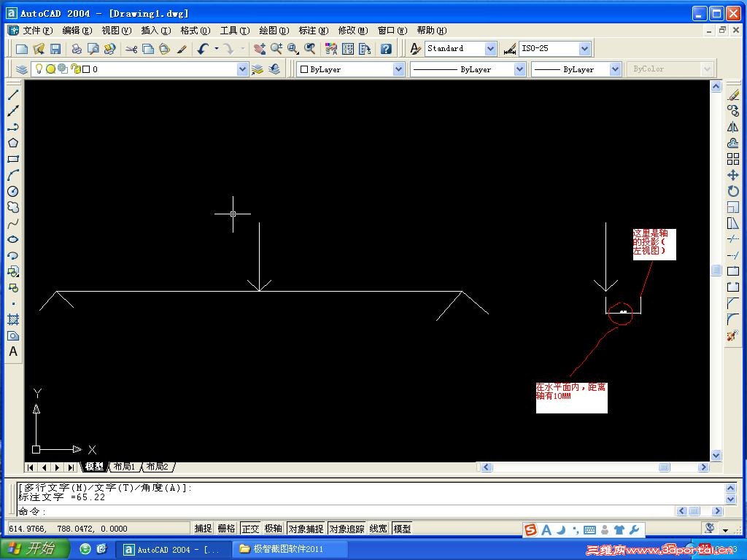
Task: Expand the ByLayer linetype dropdown
Action: (x=519, y=69)
